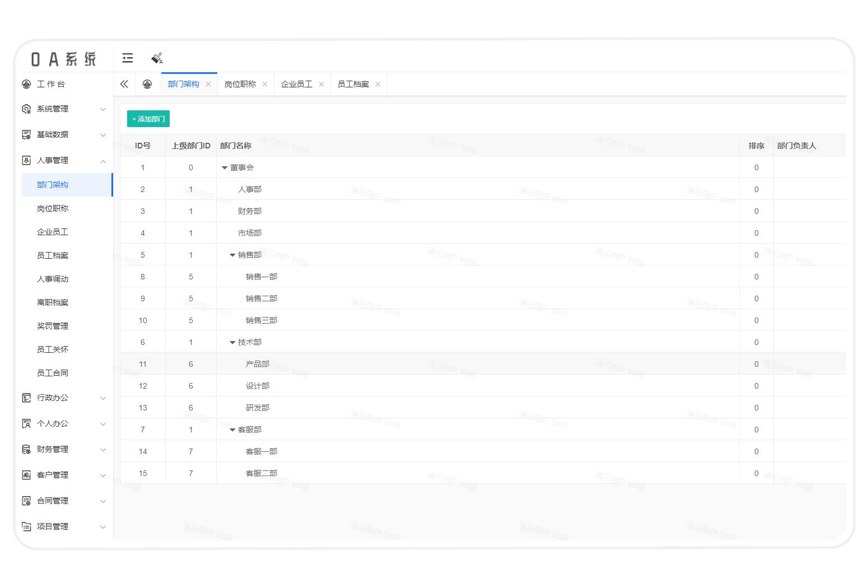Viewport: 868px width, 588px height.
Task: Click the 项目管理 project icon in sidebar
Action: click(x=26, y=526)
